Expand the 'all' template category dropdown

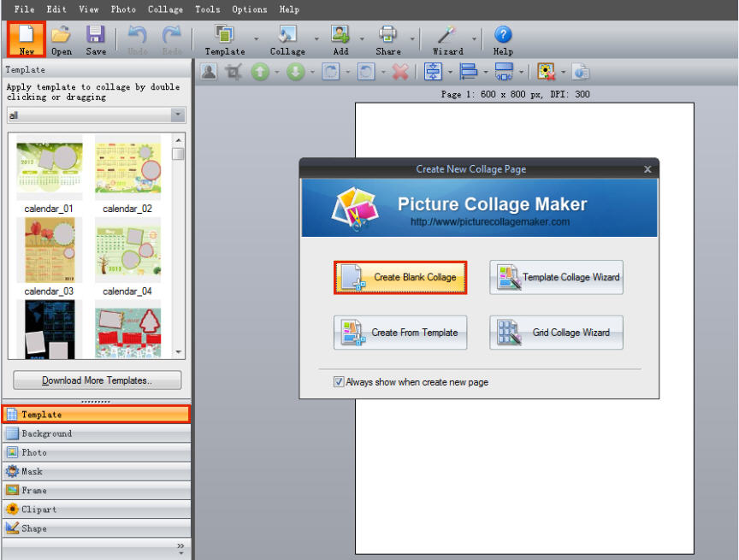pos(177,115)
